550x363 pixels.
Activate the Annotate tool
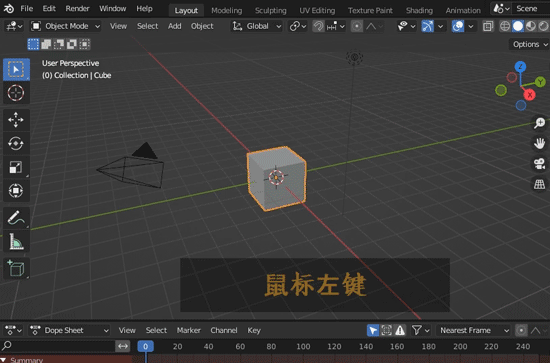click(x=16, y=218)
